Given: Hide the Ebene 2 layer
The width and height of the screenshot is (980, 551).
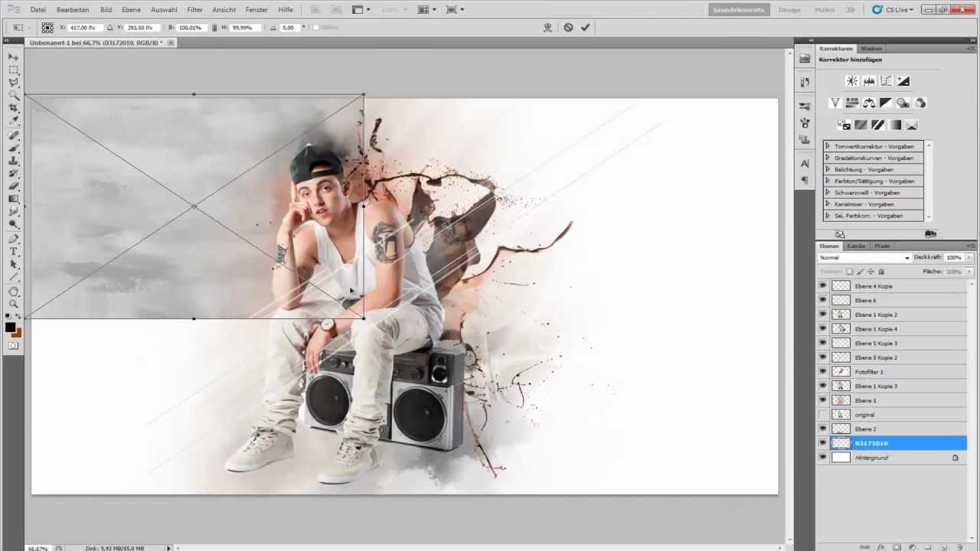Looking at the screenshot, I should [822, 429].
